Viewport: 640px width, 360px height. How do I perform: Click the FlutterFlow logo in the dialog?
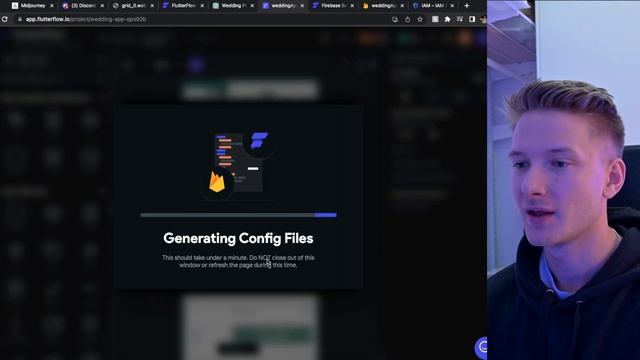point(259,141)
